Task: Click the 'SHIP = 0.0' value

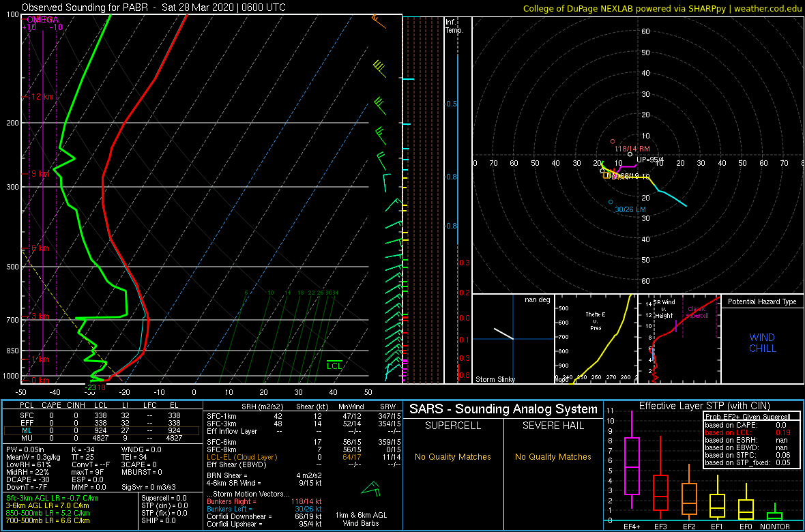Action: [x=159, y=520]
